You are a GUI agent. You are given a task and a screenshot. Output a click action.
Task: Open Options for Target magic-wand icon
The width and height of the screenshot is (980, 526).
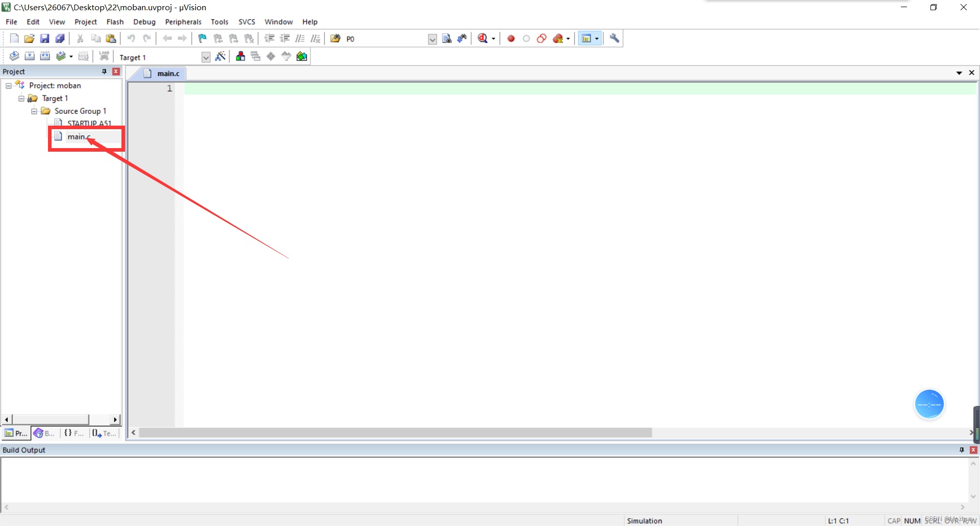point(220,56)
